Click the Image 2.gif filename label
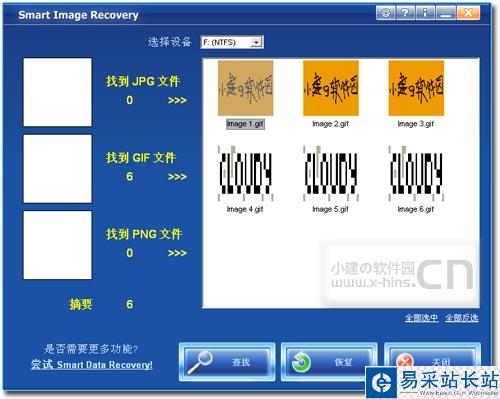 tap(330, 124)
